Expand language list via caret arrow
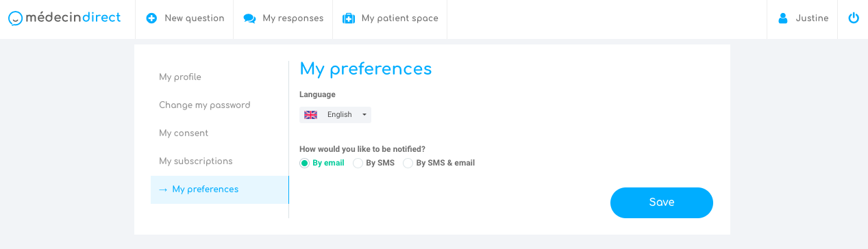 pyautogui.click(x=364, y=115)
